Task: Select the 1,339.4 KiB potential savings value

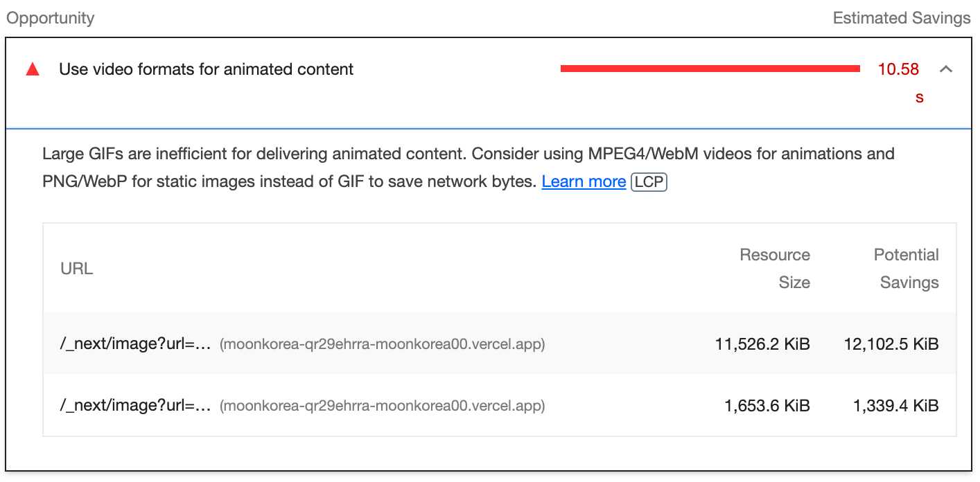Action: (895, 406)
